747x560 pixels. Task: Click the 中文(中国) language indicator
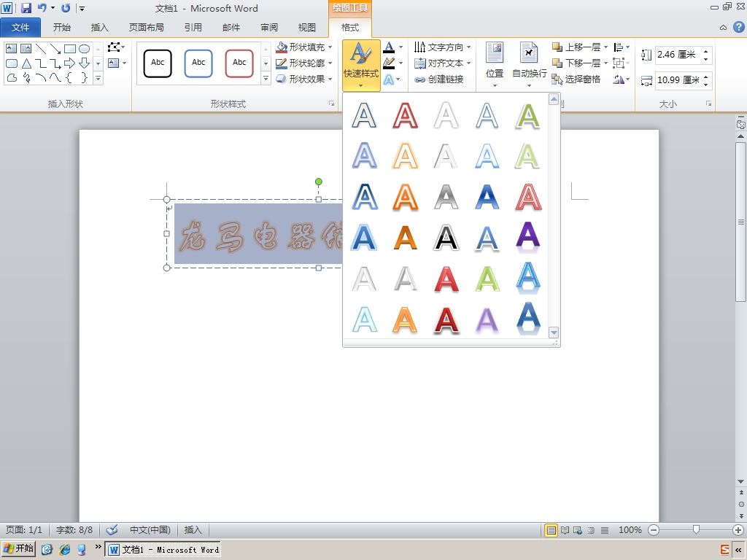click(x=150, y=530)
